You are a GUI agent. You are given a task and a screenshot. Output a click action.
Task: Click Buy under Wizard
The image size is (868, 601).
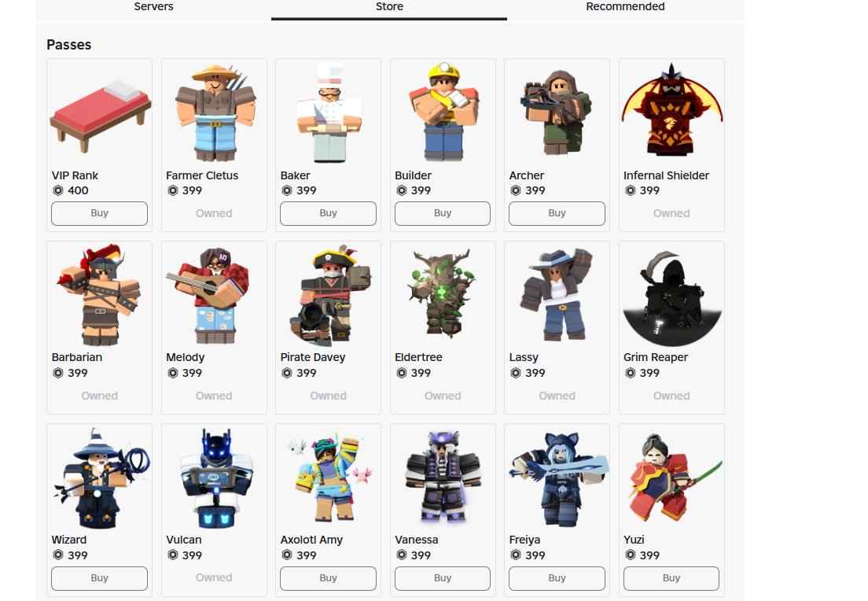pyautogui.click(x=100, y=578)
